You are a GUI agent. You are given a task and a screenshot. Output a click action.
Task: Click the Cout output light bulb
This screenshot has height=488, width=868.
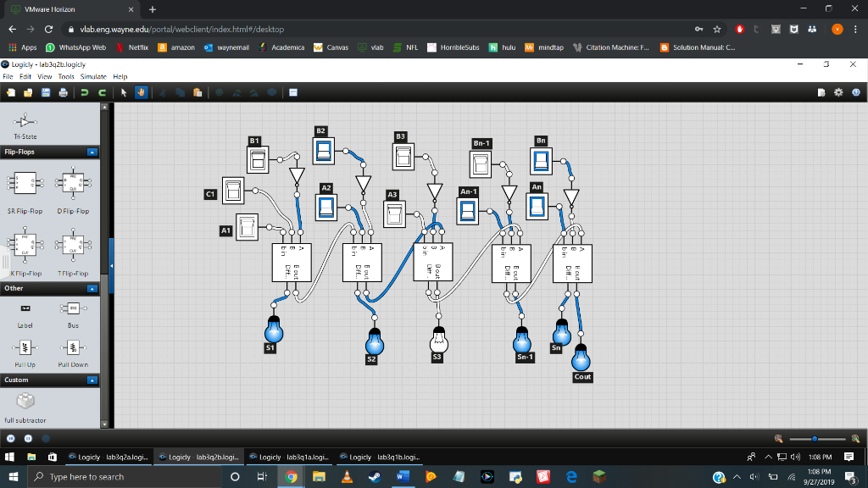point(581,358)
